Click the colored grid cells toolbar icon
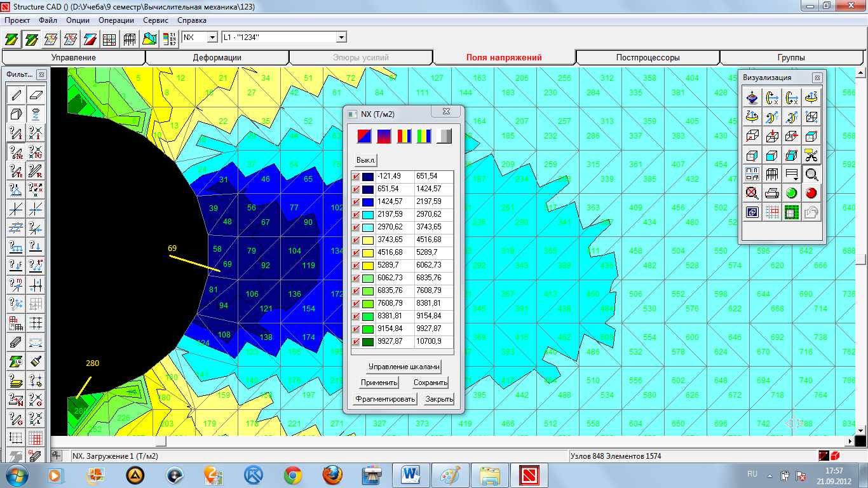The image size is (868, 488). (x=109, y=39)
